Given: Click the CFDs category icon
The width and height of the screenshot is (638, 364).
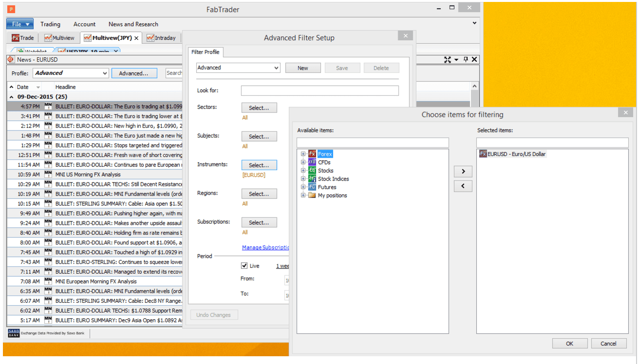Looking at the screenshot, I should (312, 162).
